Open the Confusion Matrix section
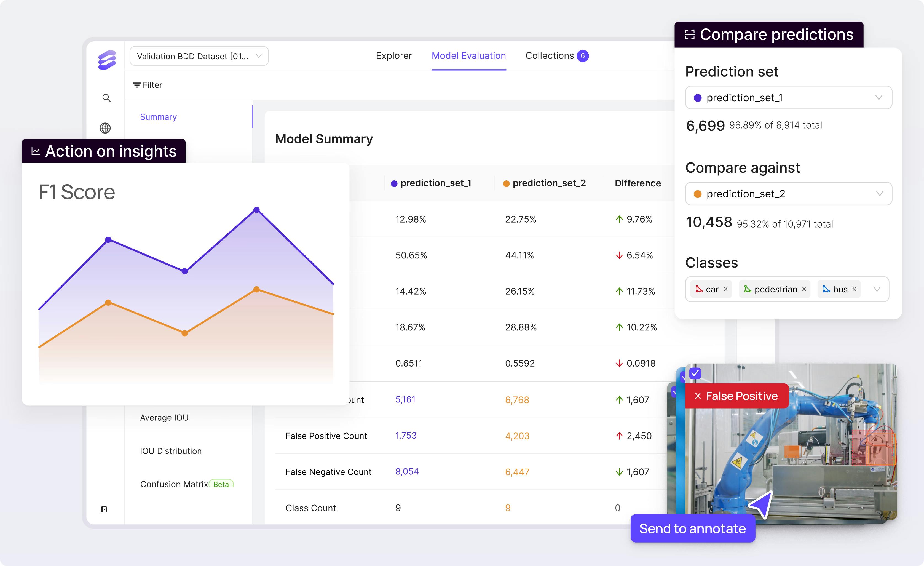The image size is (924, 566). [174, 484]
